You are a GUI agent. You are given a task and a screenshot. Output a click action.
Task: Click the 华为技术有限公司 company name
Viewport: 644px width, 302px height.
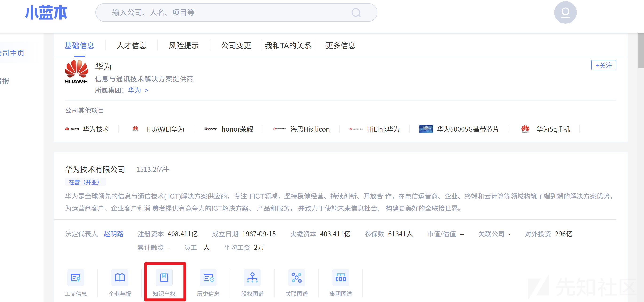coord(95,169)
